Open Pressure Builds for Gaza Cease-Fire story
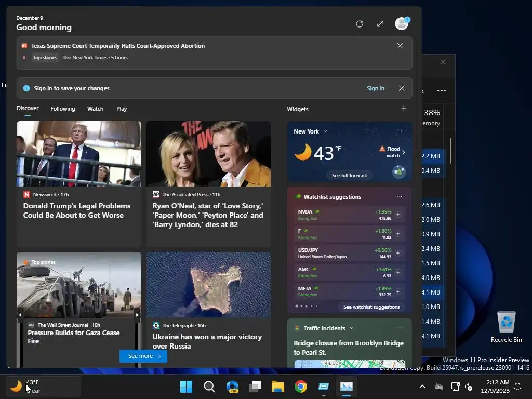Image resolution: width=532 pixels, height=399 pixels. (75, 337)
